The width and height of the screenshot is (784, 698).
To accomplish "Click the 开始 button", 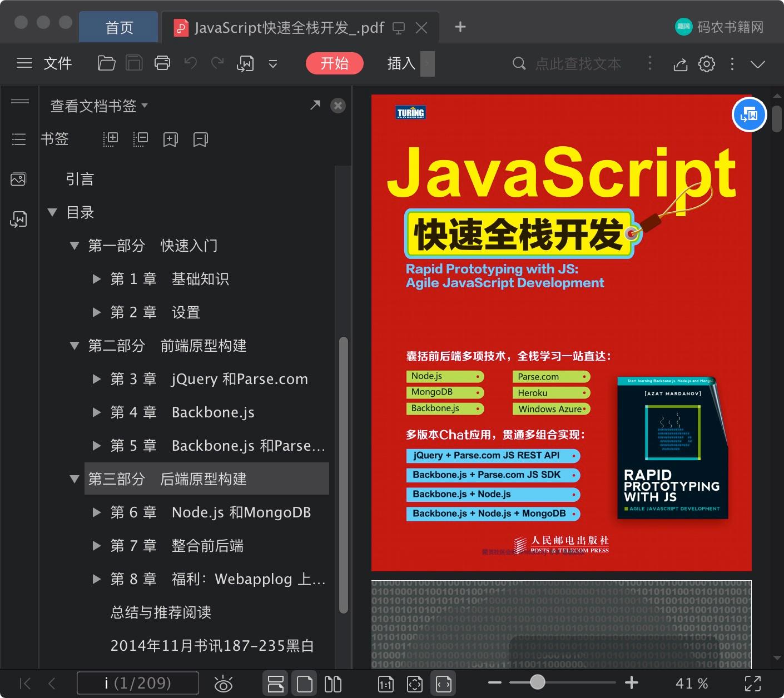I will 334,63.
